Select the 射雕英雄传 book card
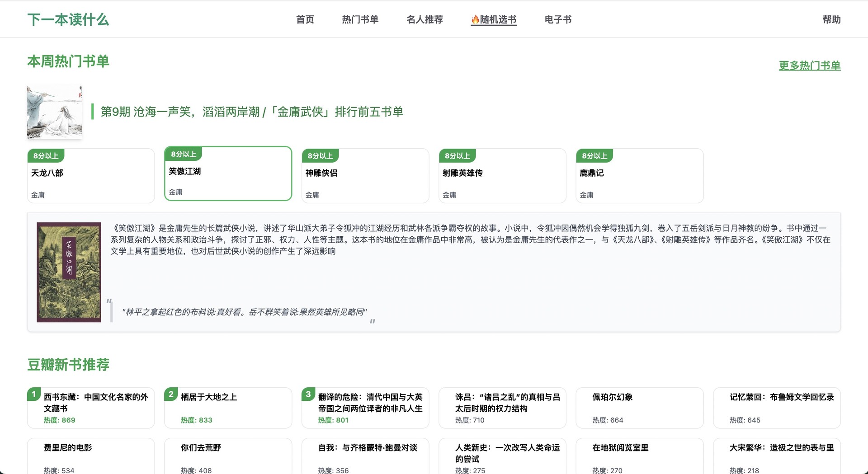Viewport: 868px width, 474px height. pyautogui.click(x=502, y=176)
